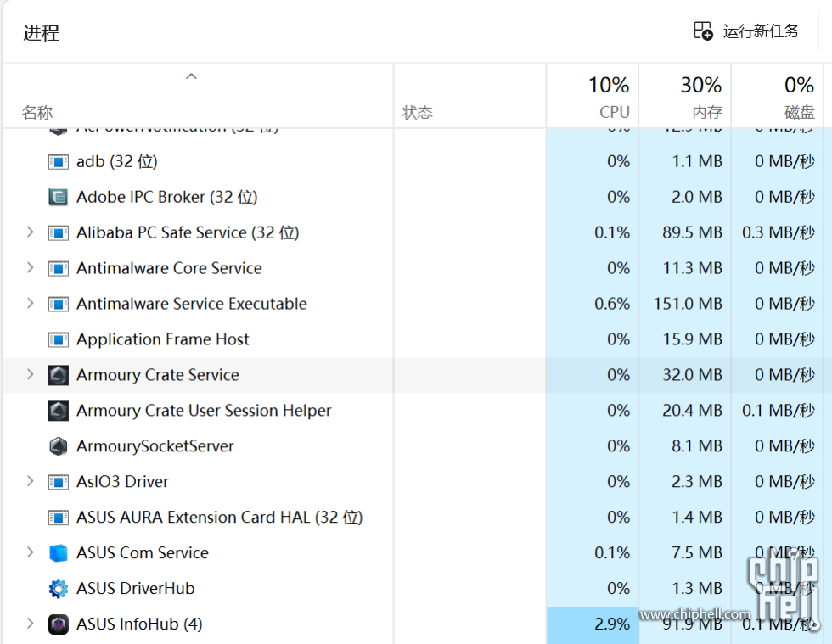Select ArmourySocketServer process name
Image resolution: width=832 pixels, height=644 pixels.
tap(155, 446)
